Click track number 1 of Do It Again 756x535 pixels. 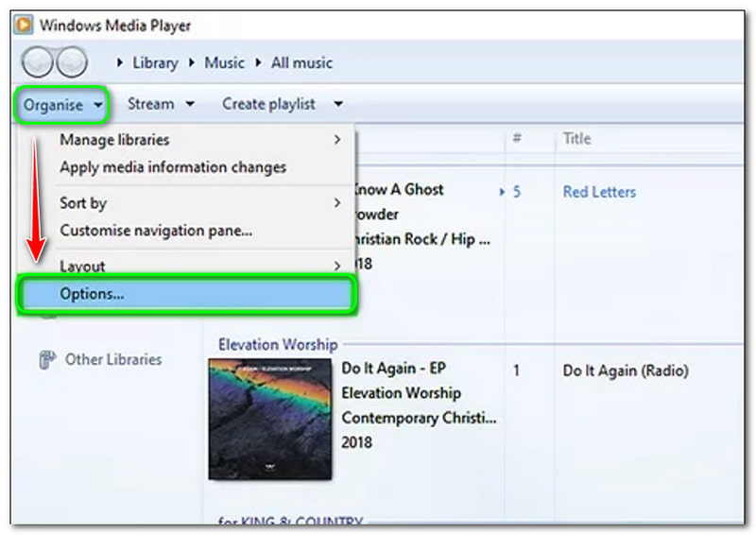pos(516,371)
